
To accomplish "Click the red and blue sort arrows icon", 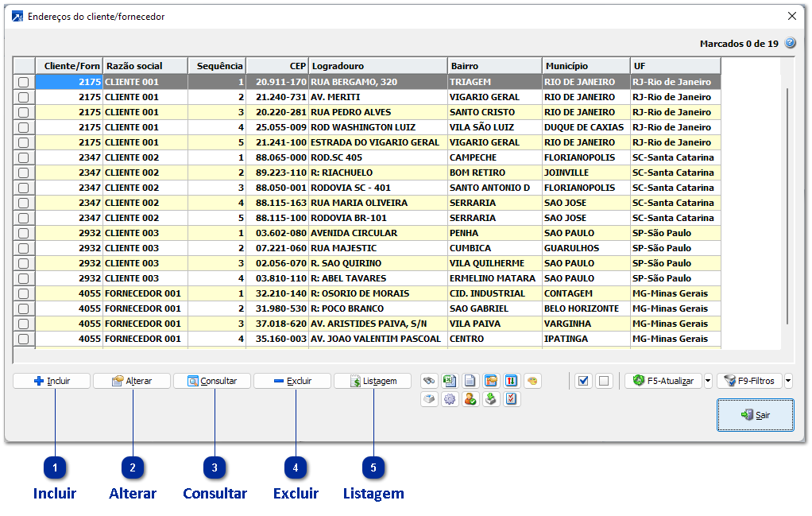I will (x=512, y=381).
